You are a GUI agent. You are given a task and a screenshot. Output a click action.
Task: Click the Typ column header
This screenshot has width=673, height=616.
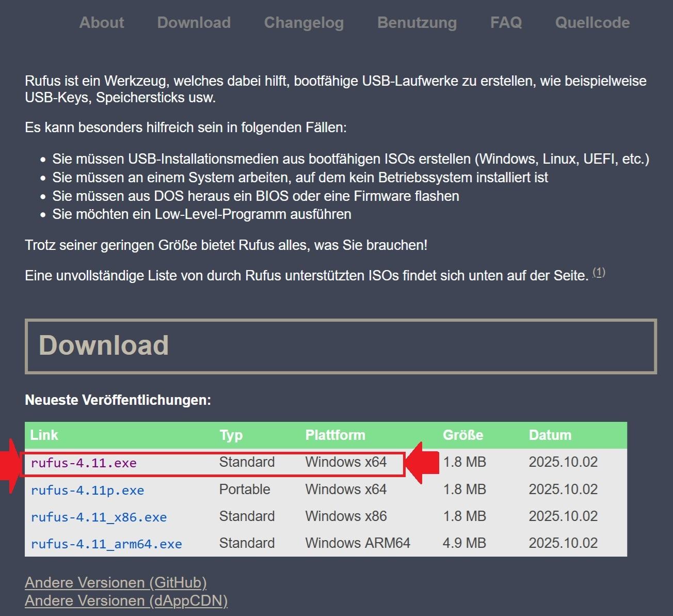tap(231, 435)
